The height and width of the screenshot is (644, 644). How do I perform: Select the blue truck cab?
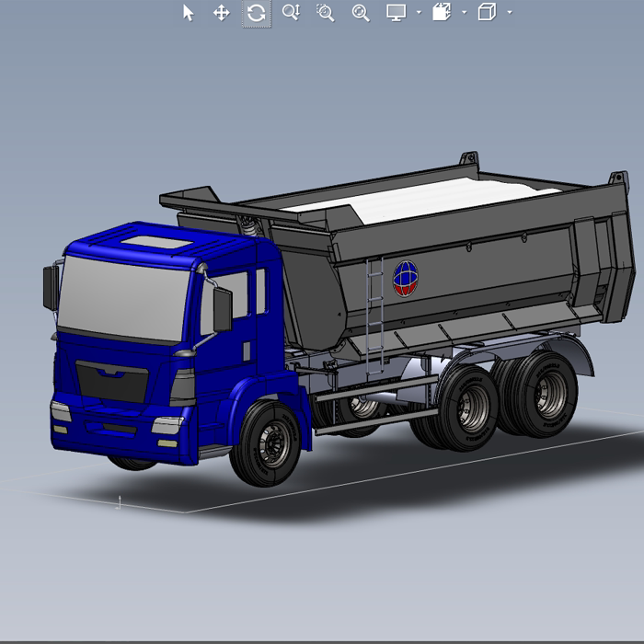pyautogui.click(x=173, y=345)
